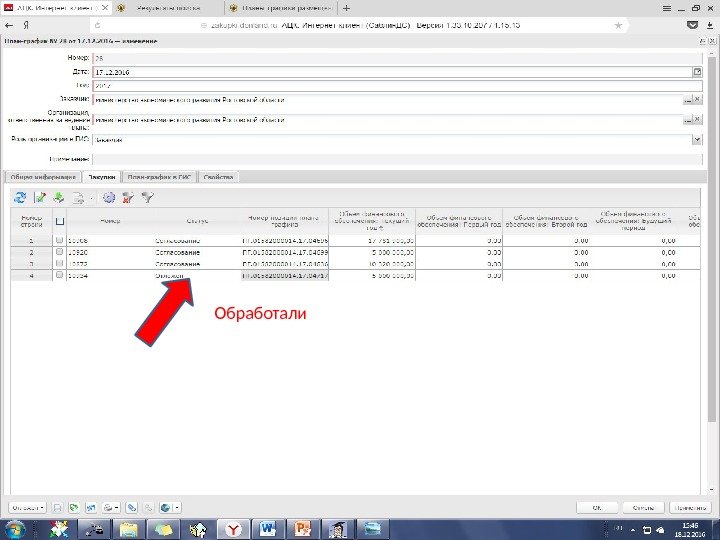The image size is (720, 540).
Task: Check the box for row 1
Action: tap(59, 240)
